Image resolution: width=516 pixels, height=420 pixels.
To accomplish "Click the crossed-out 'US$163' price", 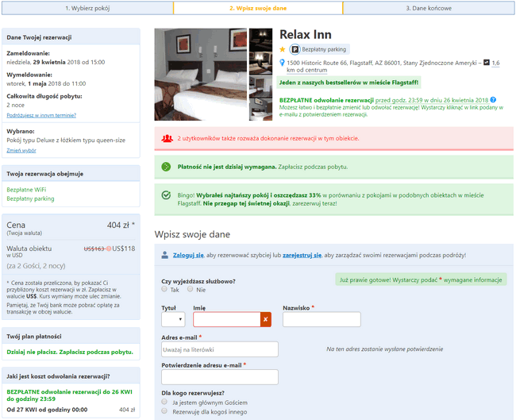I will (94, 249).
